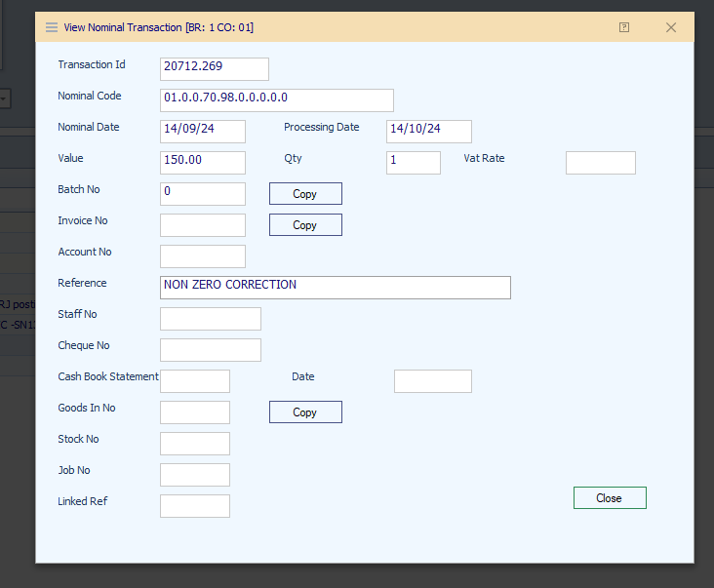Click the Cheque No field

(x=211, y=350)
